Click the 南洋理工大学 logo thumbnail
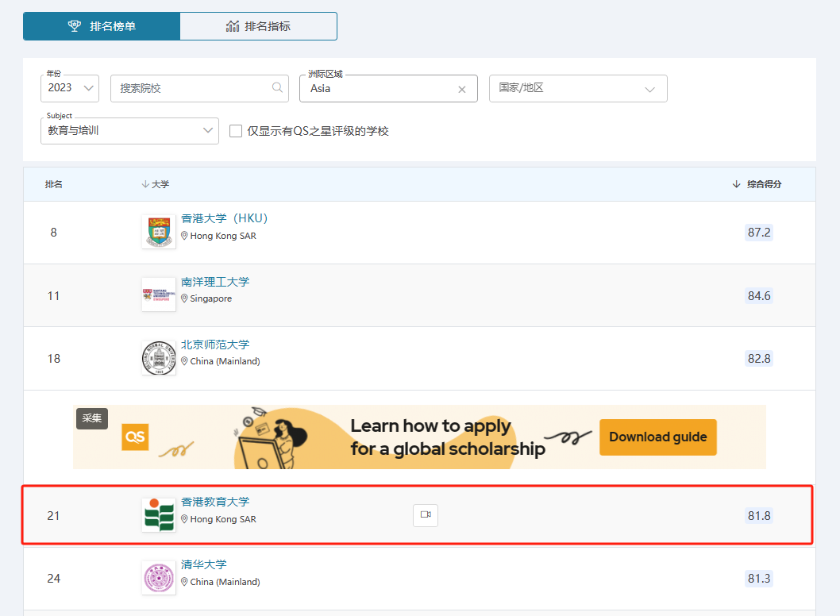This screenshot has height=616, width=840. [x=159, y=295]
